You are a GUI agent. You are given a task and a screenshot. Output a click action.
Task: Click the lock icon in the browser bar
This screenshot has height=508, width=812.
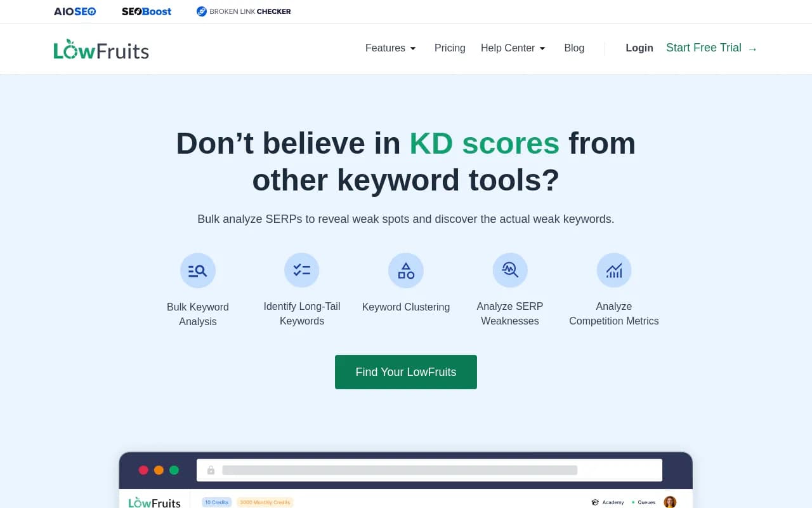[211, 470]
